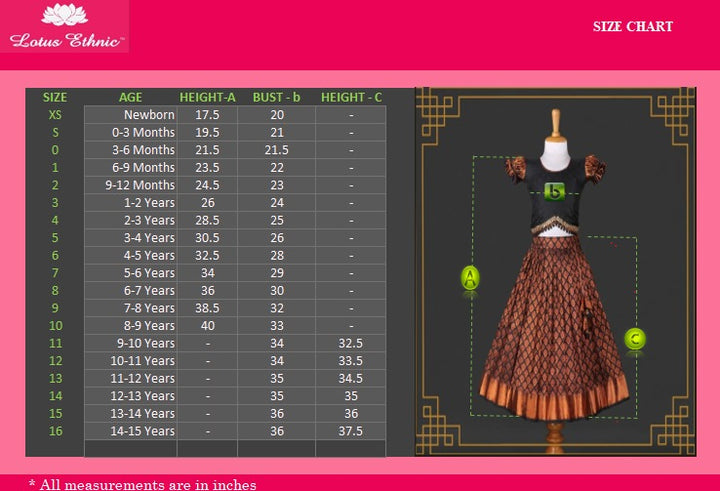Click the '34.5' Height-C value
Image resolution: width=720 pixels, height=491 pixels.
[351, 378]
